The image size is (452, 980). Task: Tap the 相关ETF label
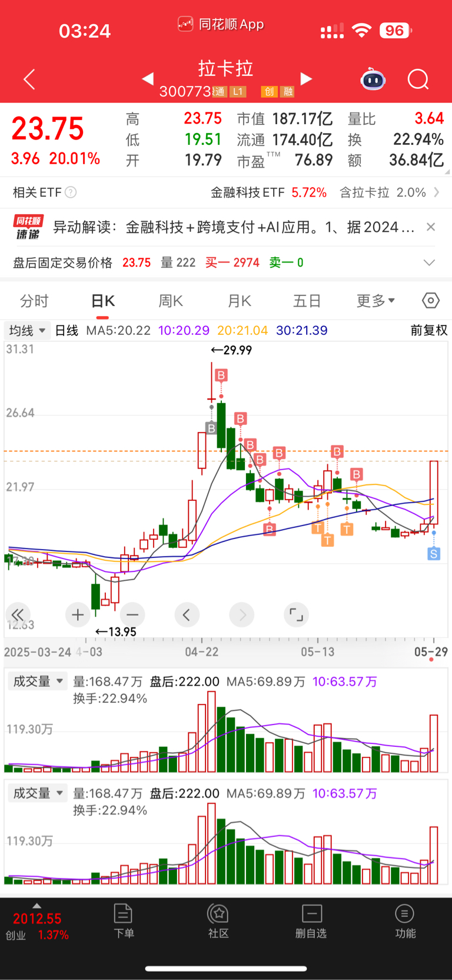tap(37, 192)
